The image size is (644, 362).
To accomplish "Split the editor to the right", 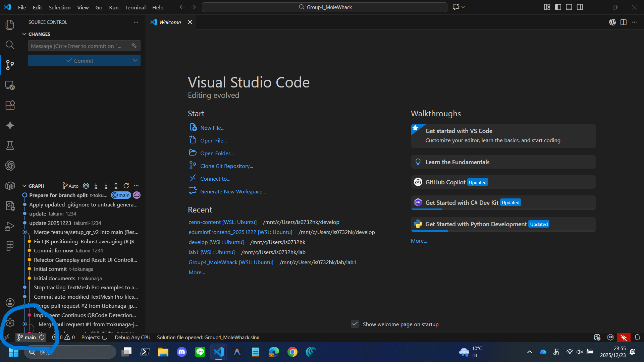I will [x=624, y=22].
